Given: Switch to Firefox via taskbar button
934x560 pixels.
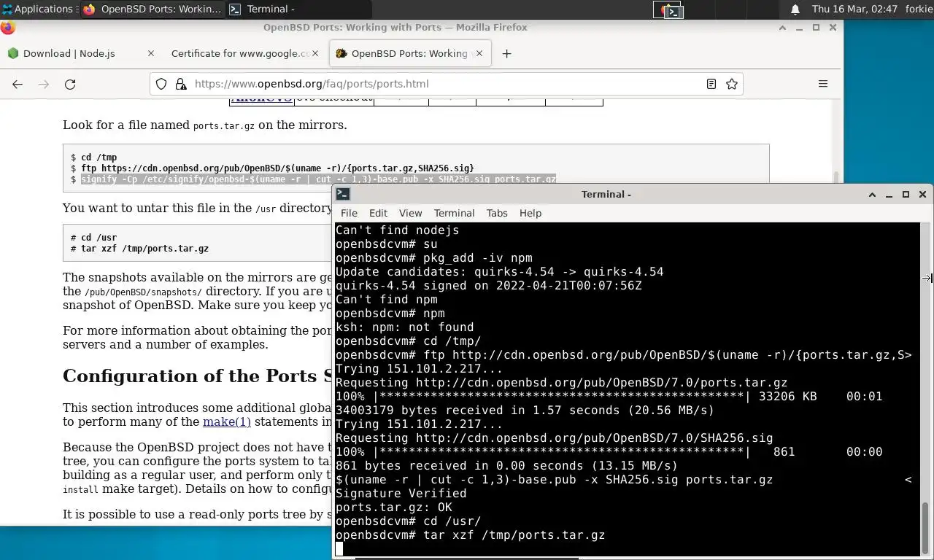Looking at the screenshot, I should coord(152,9).
